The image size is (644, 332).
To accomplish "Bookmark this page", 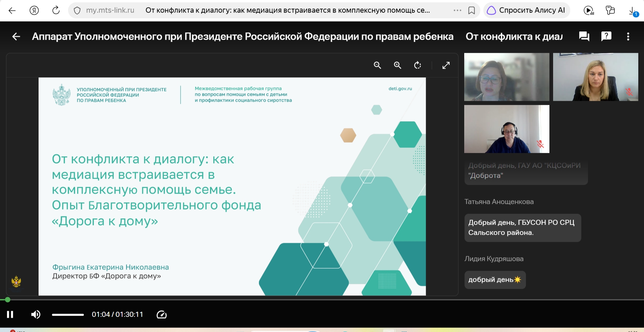I will pyautogui.click(x=472, y=11).
